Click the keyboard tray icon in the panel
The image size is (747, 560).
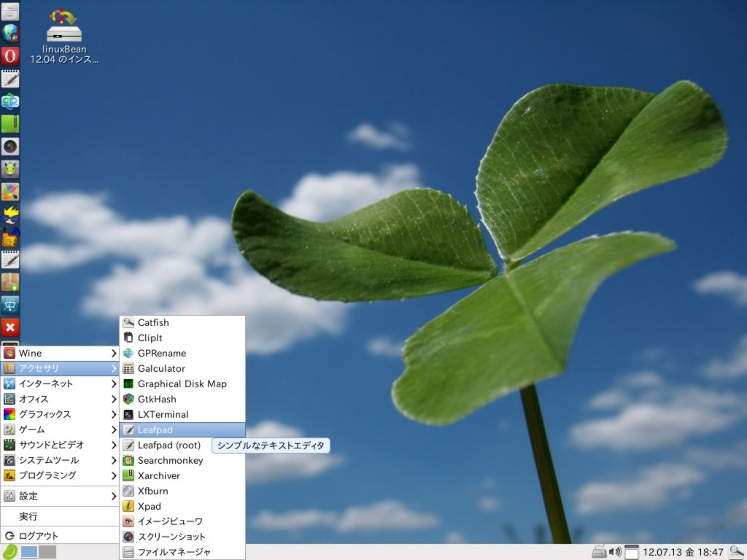coord(600,552)
